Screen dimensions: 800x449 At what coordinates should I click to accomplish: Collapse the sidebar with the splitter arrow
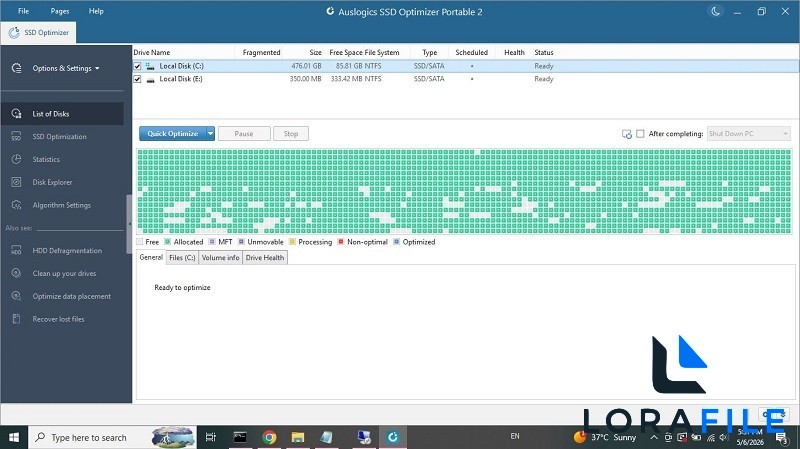(129, 224)
